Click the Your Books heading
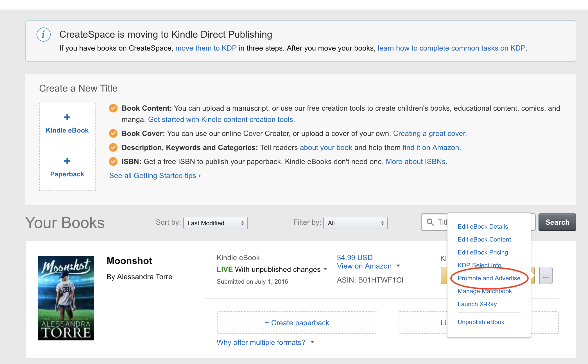Image resolution: width=588 pixels, height=364 pixels. tap(65, 223)
